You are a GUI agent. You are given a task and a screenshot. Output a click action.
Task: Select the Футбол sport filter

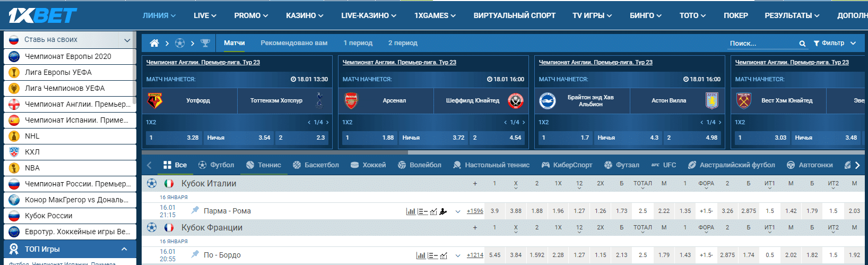[216, 165]
